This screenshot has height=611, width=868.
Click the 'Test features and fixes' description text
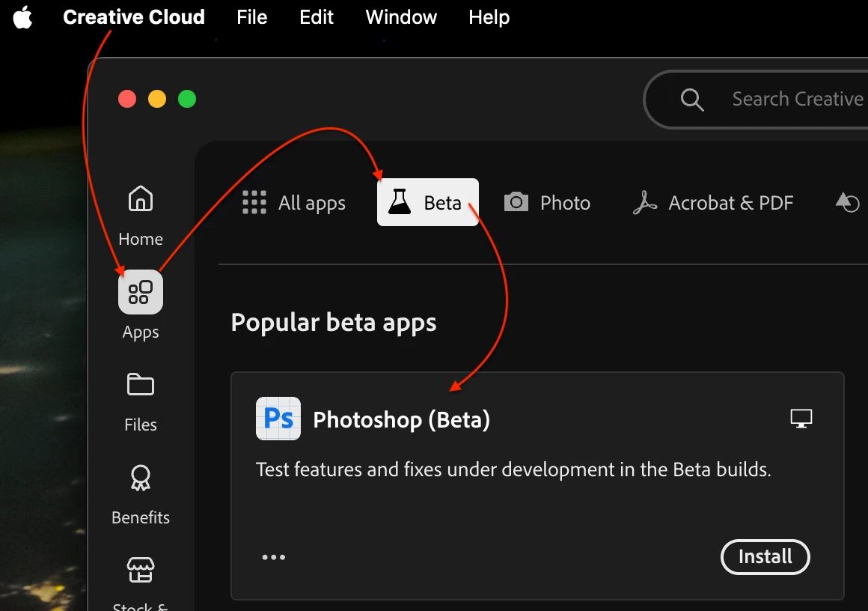pos(513,469)
